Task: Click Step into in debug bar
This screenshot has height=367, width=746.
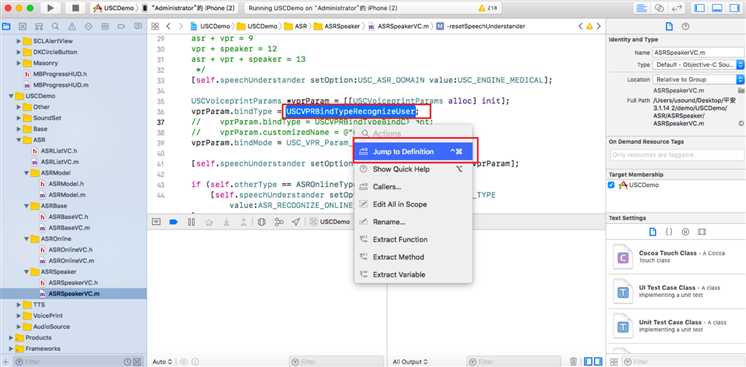Action: click(226, 222)
